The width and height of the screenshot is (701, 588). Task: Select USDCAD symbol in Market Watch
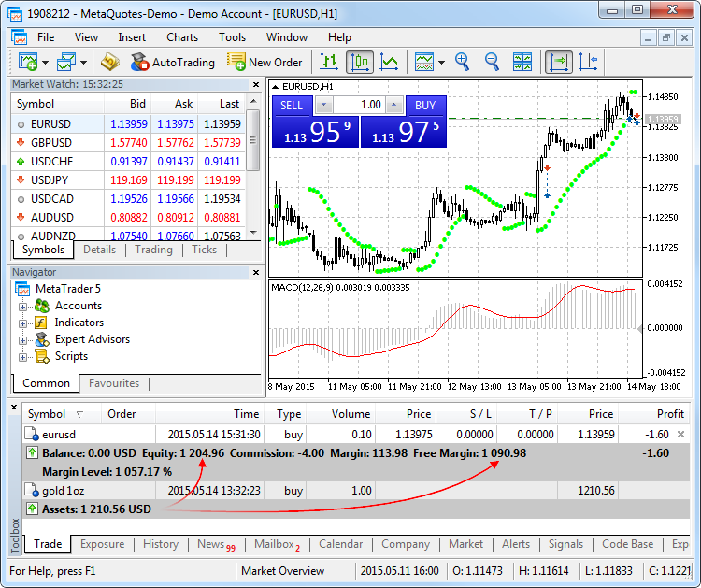(51, 199)
